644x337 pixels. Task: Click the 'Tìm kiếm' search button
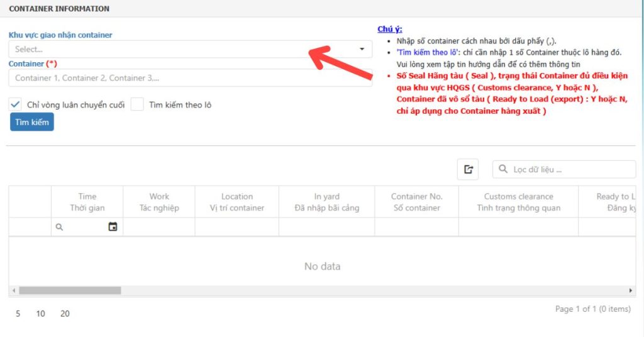coord(32,122)
